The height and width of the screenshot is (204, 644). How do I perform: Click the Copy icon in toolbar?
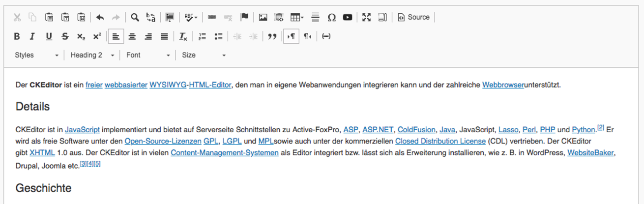33,17
